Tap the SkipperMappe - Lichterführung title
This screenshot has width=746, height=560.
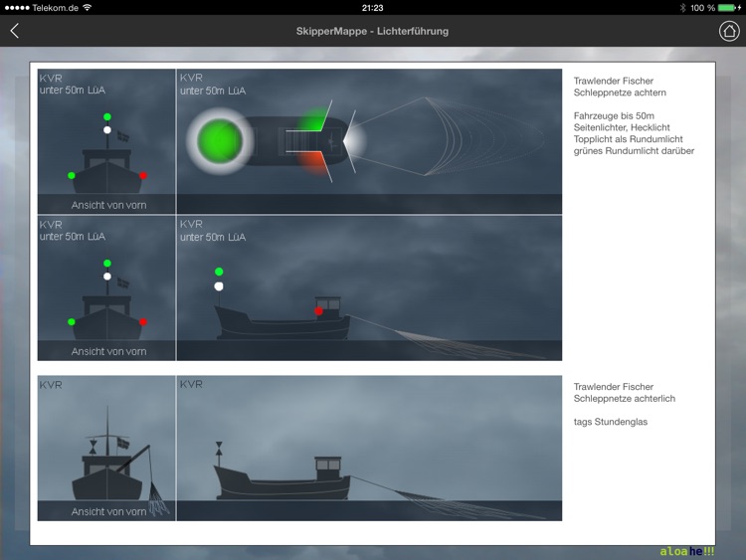click(372, 32)
